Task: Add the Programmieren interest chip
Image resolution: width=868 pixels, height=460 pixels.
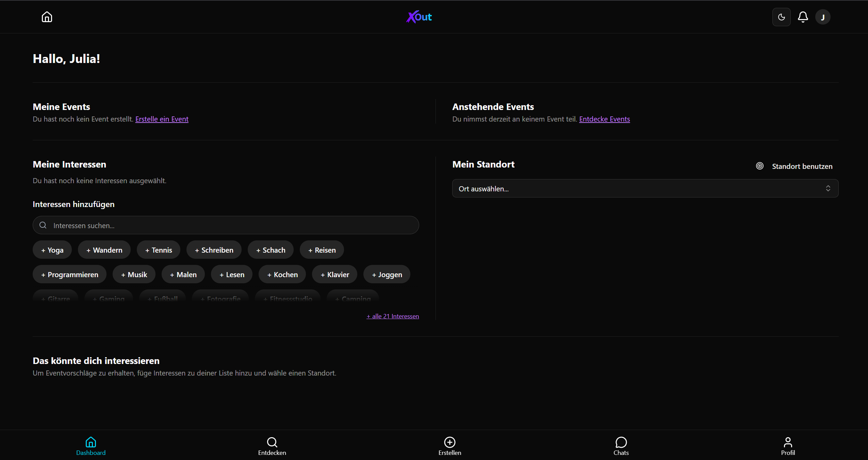Action: click(69, 274)
